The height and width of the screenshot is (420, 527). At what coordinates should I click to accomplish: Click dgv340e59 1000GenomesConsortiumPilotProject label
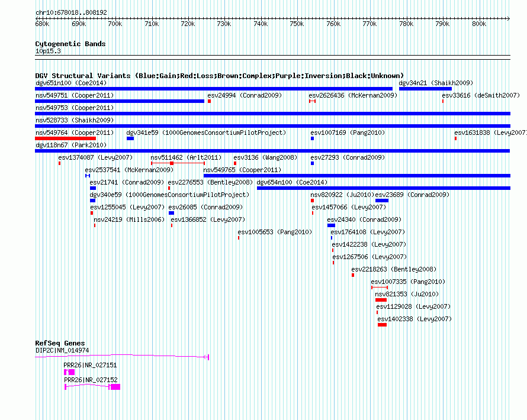coord(169,195)
